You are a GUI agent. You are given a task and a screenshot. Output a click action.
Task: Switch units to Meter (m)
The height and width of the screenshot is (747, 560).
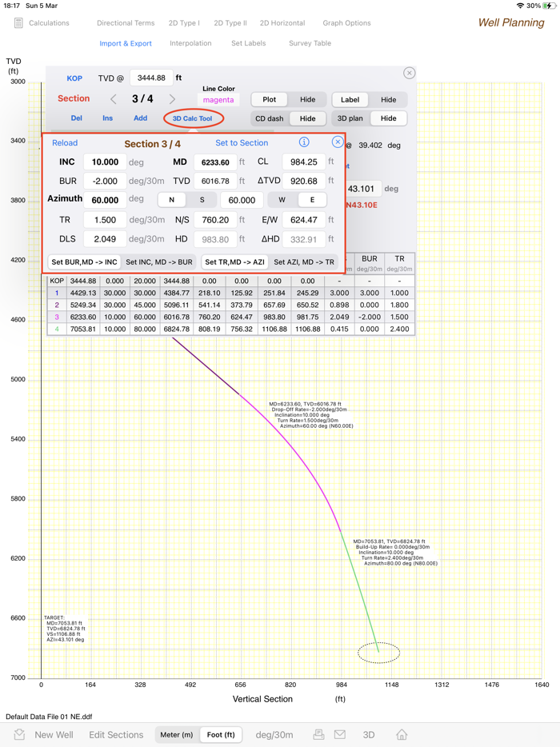[x=176, y=735]
